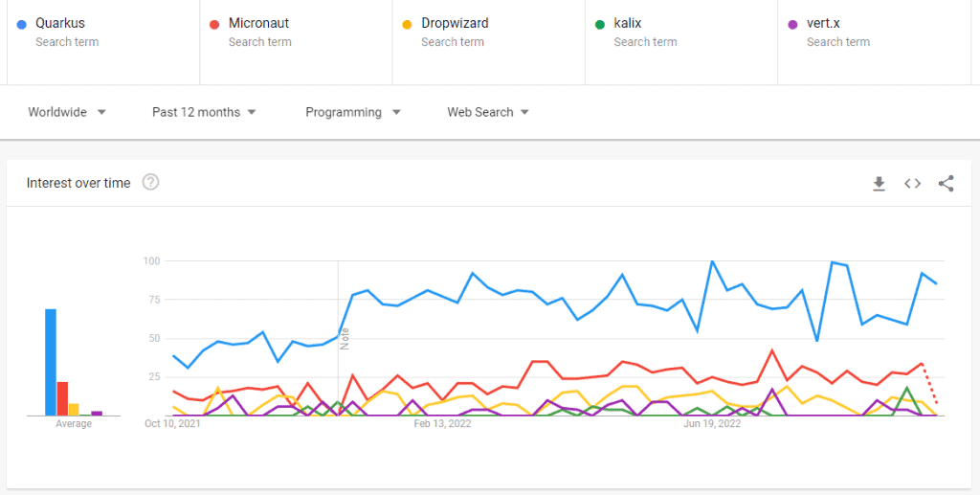The width and height of the screenshot is (980, 495).
Task: Share the Interest over time chart
Action: [946, 184]
